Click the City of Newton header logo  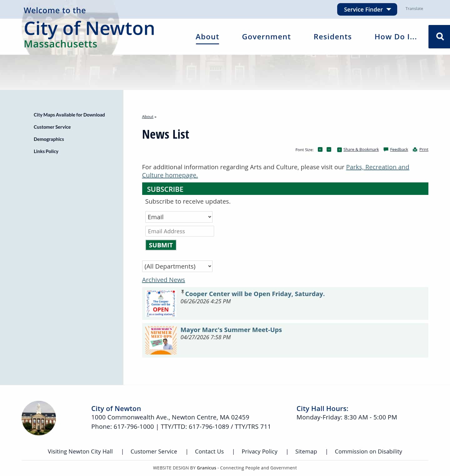point(89,34)
